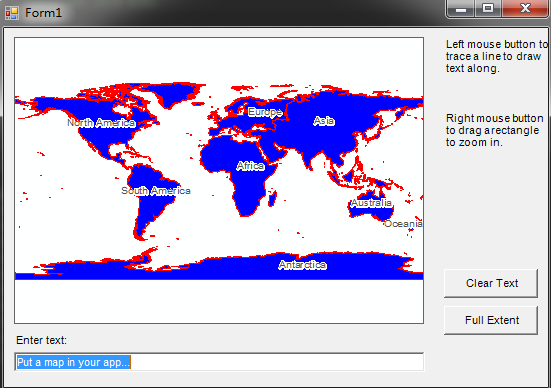This screenshot has width=551, height=388.
Task: Click the North America label on map
Action: 101,123
